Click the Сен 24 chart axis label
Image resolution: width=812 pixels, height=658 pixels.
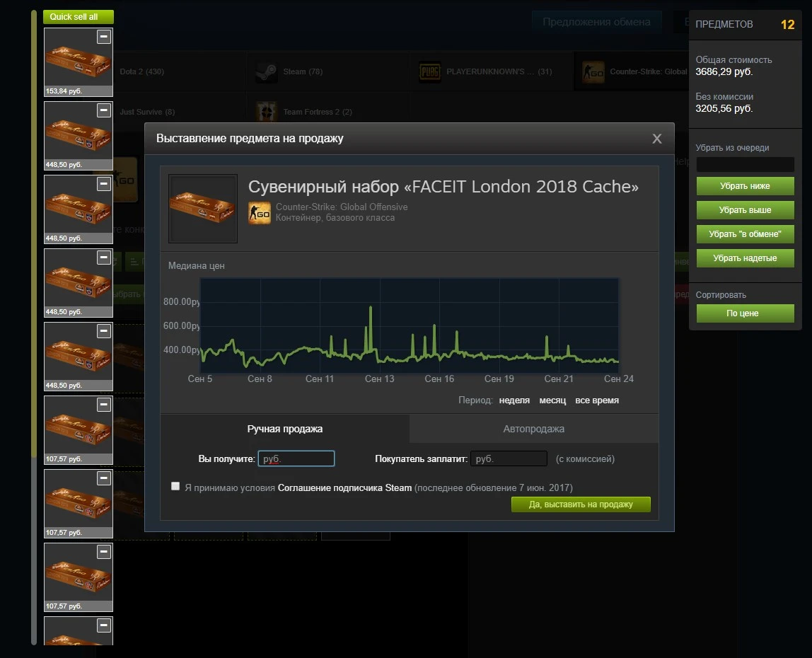[619, 379]
